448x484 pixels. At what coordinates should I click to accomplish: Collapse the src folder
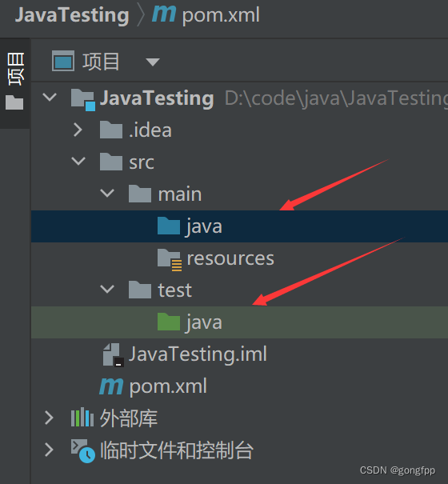tap(78, 161)
